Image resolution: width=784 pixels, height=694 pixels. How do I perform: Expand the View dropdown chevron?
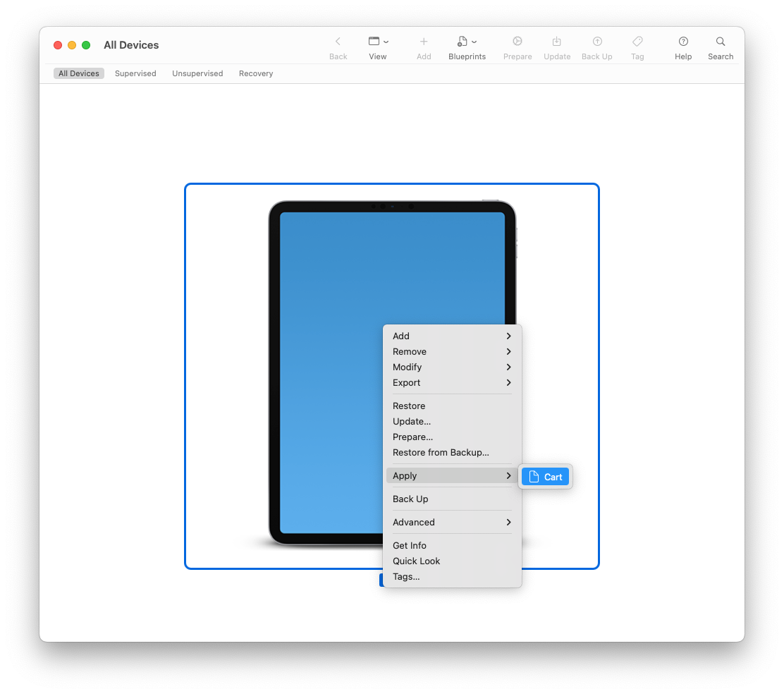click(x=386, y=42)
